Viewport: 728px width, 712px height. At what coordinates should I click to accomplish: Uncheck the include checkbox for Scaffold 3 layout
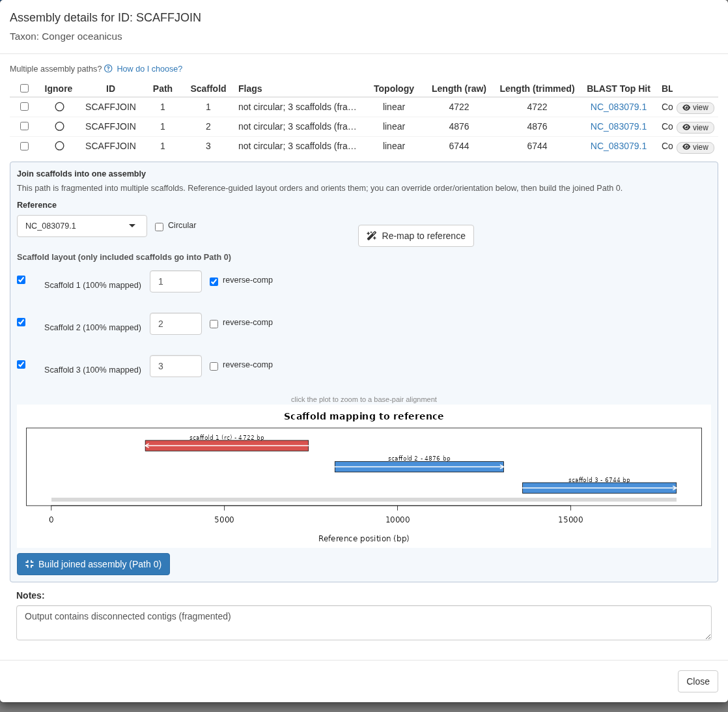21,364
